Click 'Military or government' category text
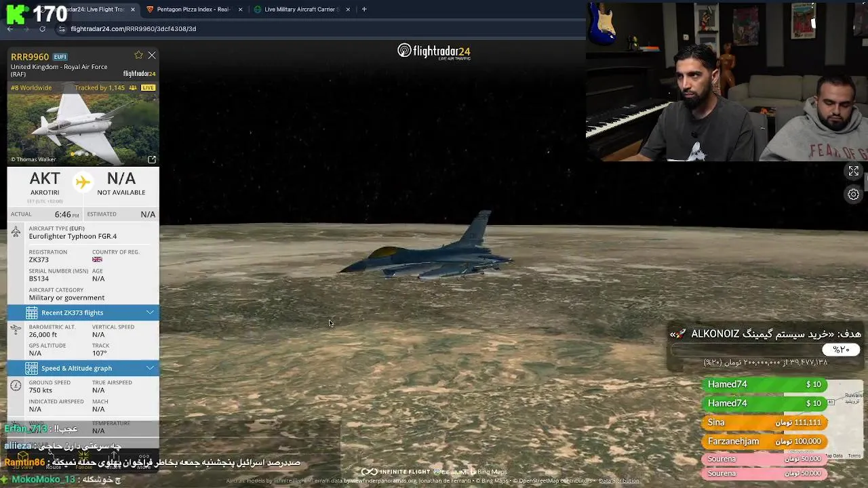The height and width of the screenshot is (488, 868). (x=66, y=298)
